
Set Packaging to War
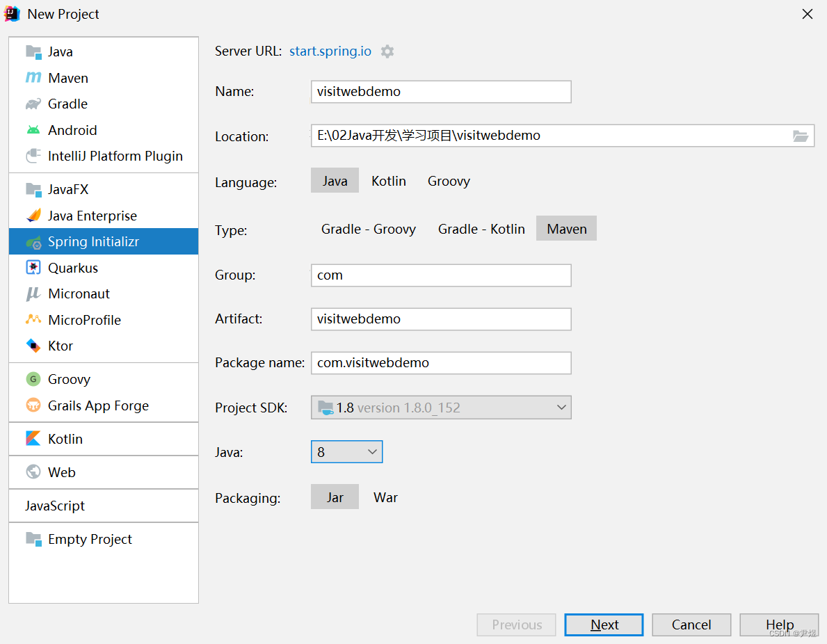[385, 497]
